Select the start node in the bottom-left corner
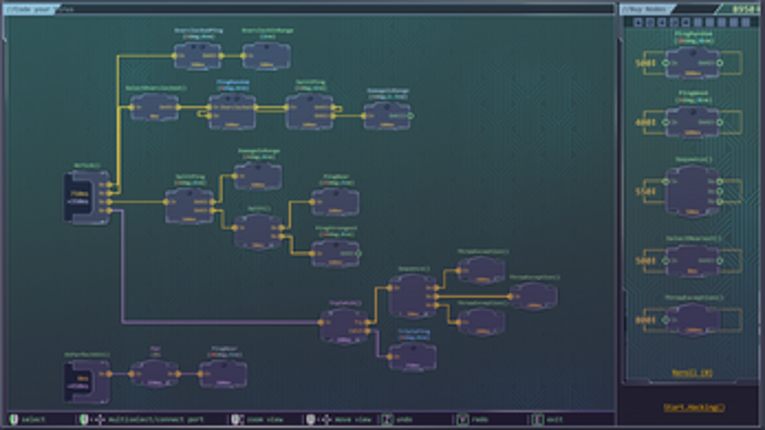Image resolution: width=765 pixels, height=430 pixels. click(87, 381)
